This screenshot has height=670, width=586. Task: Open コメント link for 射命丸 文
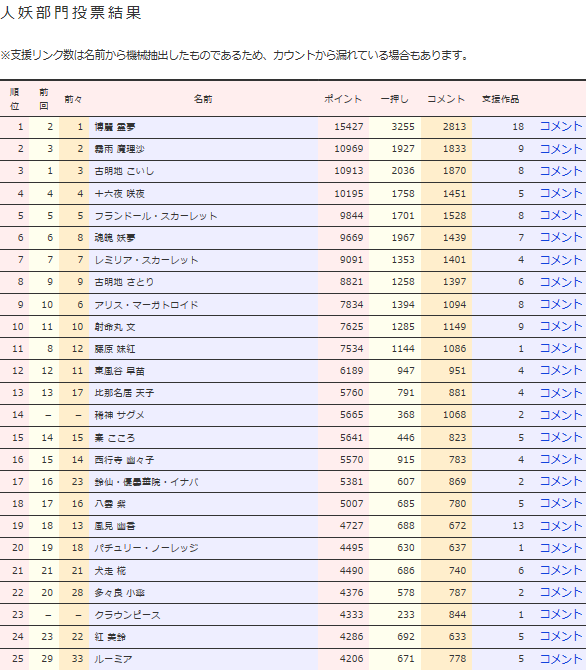pos(561,326)
